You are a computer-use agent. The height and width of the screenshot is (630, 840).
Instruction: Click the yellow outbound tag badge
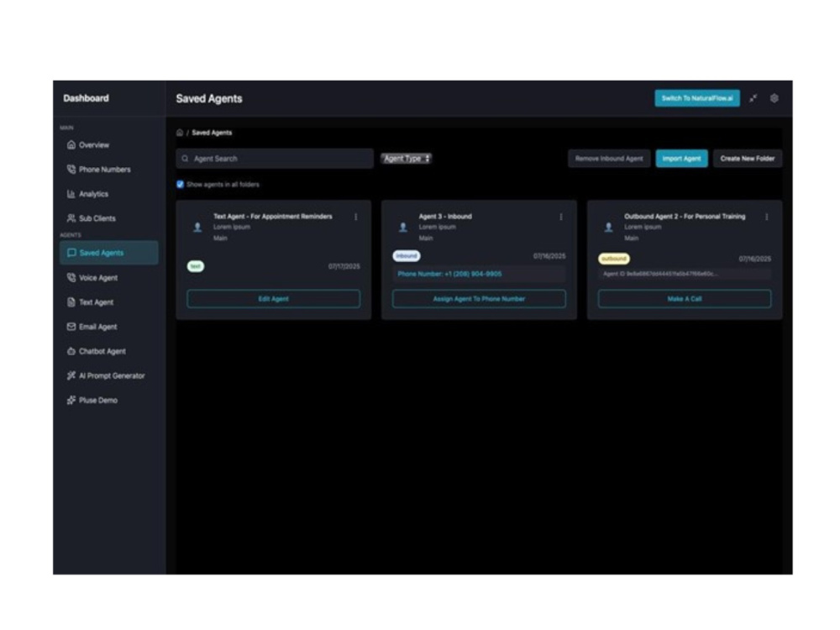(614, 259)
